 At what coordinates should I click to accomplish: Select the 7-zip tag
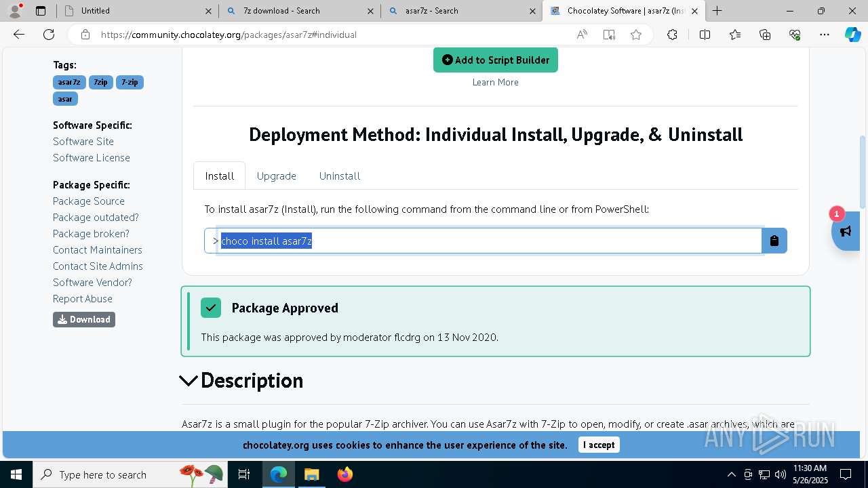point(130,82)
